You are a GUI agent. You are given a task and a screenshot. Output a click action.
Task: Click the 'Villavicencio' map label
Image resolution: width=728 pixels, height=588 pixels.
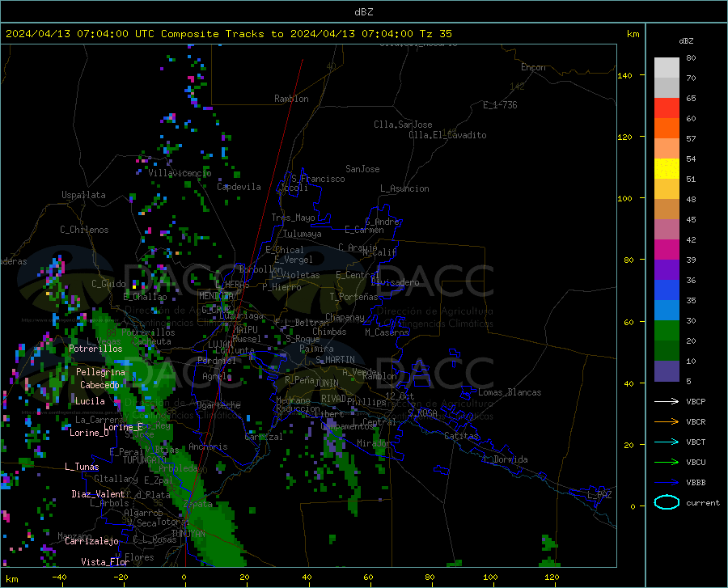coord(180,173)
